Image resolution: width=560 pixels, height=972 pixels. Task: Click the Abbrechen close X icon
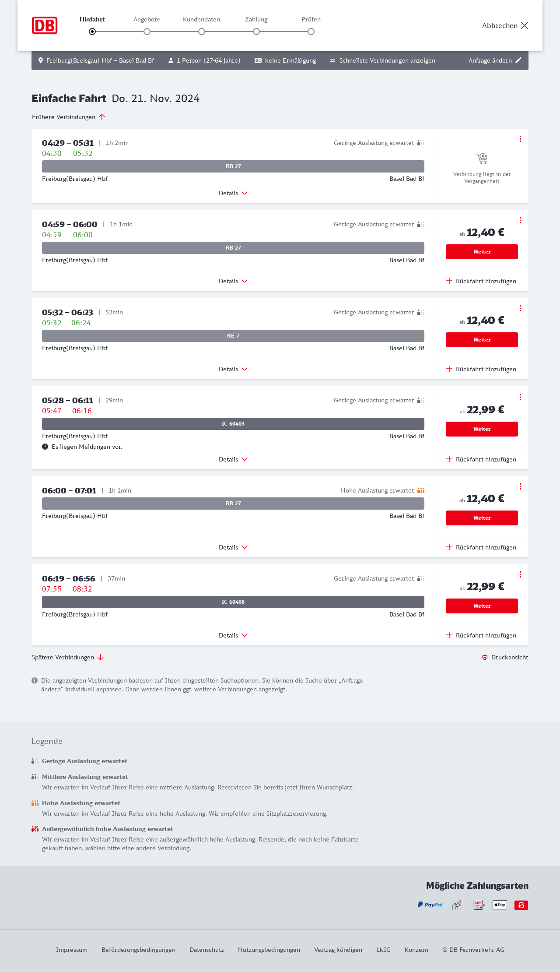point(525,25)
